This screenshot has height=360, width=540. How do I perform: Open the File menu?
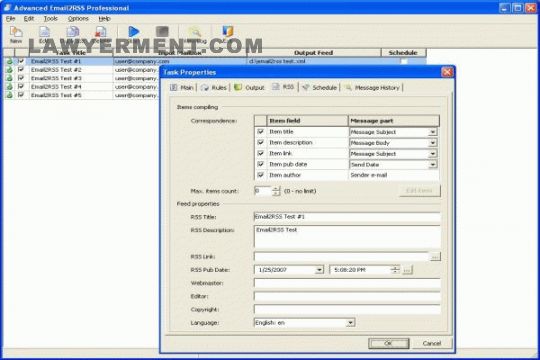tap(10, 19)
